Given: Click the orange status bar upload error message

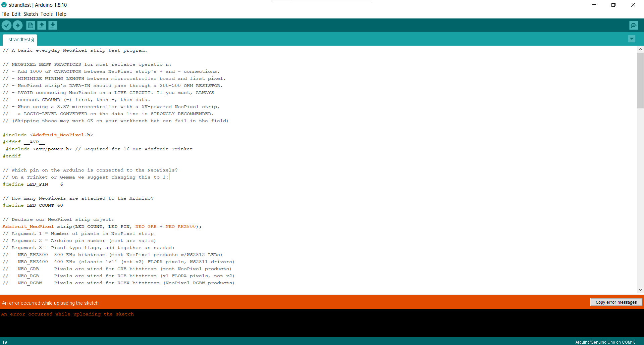Looking at the screenshot, I should pyautogui.click(x=50, y=303).
